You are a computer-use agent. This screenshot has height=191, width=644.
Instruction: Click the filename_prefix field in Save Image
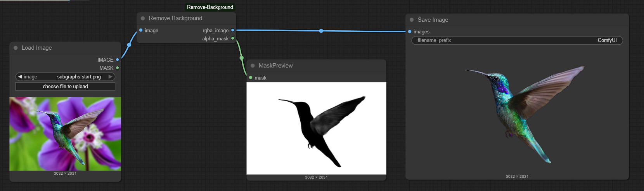[x=517, y=40]
